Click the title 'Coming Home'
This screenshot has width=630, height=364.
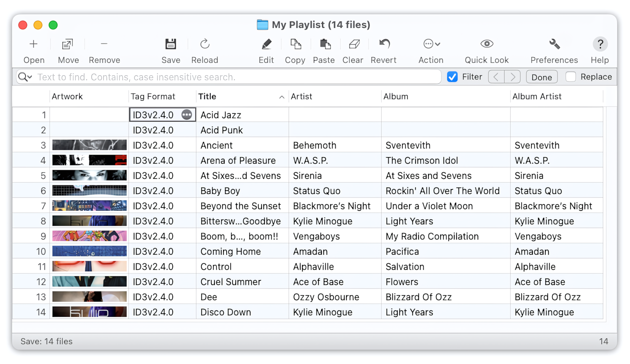(x=230, y=251)
